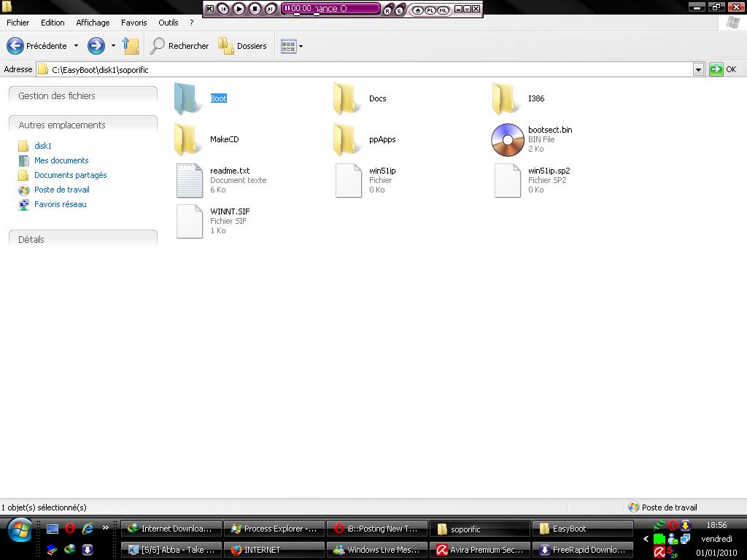Click the media player next track button

point(271,9)
